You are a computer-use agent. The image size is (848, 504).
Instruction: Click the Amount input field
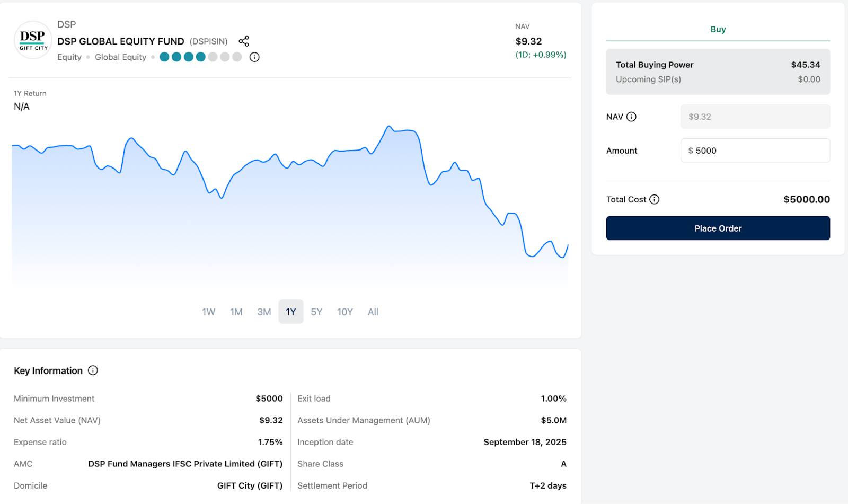pos(755,151)
